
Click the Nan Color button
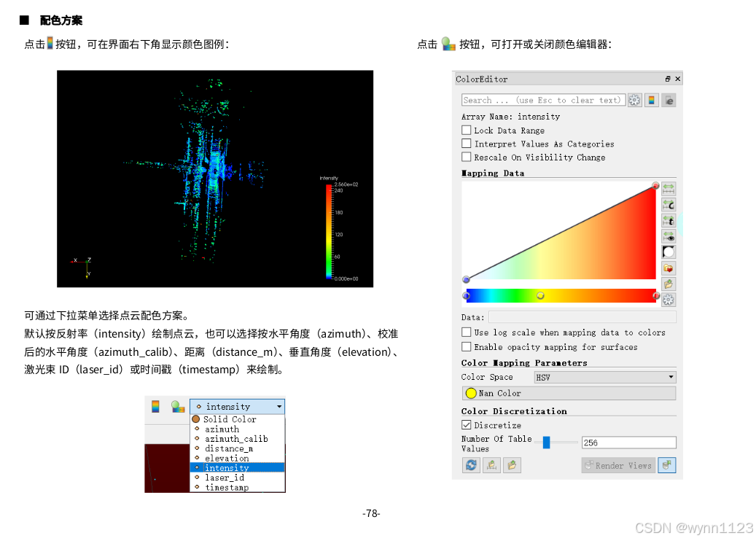(569, 393)
